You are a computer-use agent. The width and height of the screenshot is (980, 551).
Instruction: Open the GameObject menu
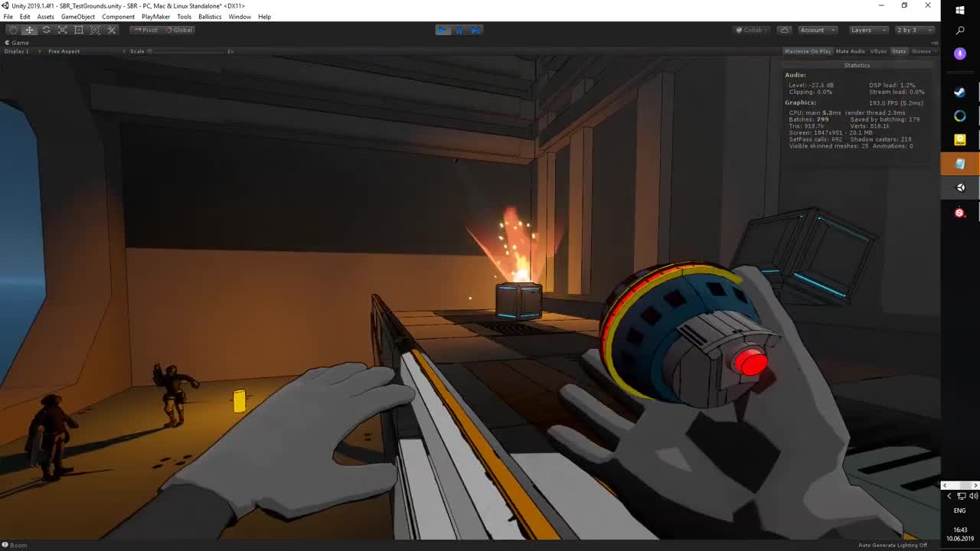coord(78,17)
